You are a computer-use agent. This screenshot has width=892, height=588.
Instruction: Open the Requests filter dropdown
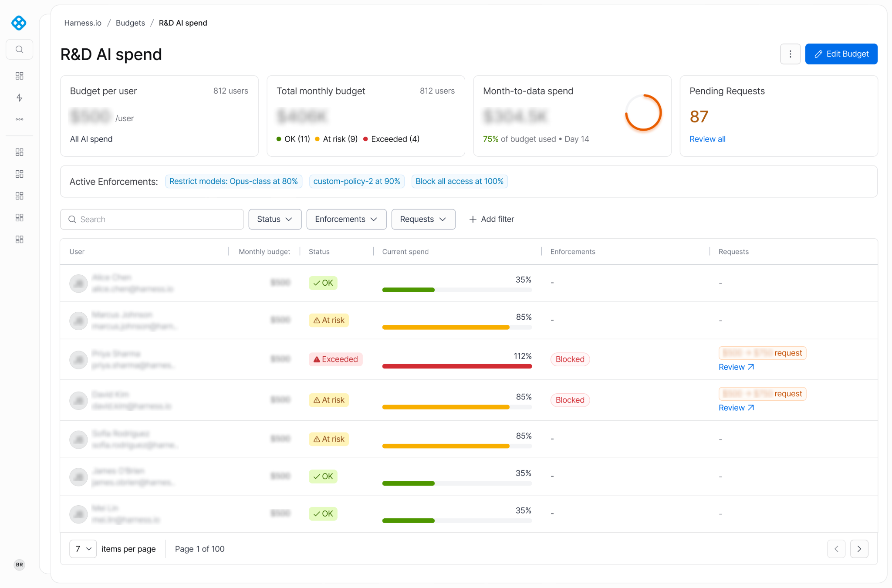coord(423,219)
